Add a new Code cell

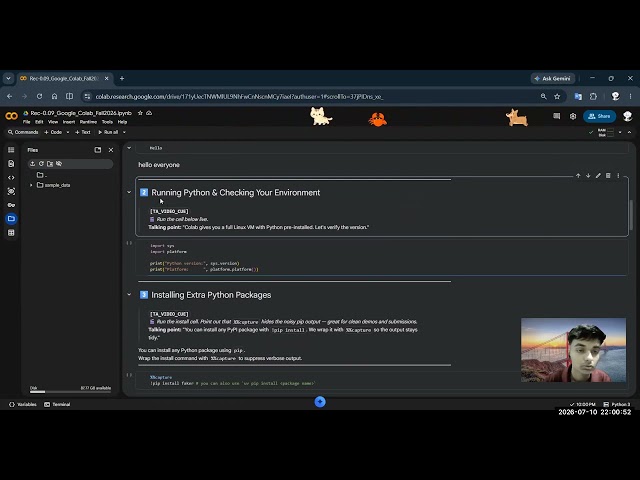click(x=53, y=132)
